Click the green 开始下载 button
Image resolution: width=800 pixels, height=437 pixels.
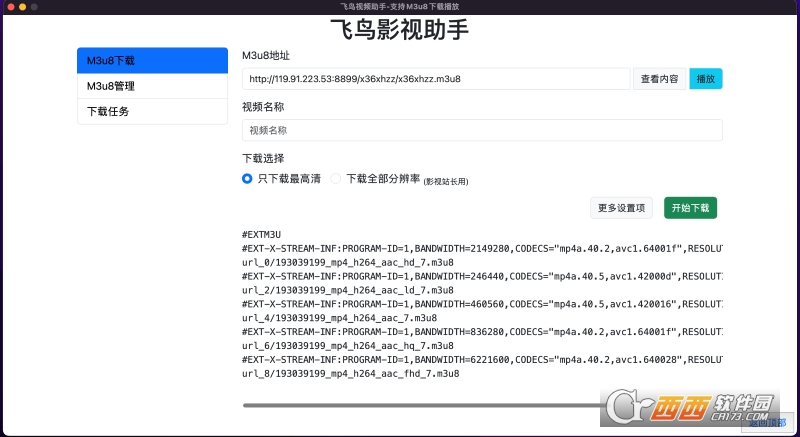pyautogui.click(x=690, y=208)
